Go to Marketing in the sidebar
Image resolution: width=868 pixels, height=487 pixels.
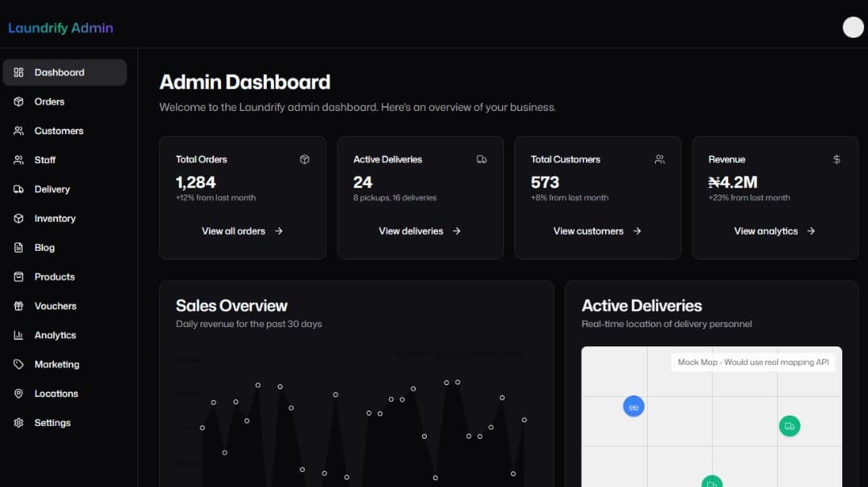coord(65,364)
